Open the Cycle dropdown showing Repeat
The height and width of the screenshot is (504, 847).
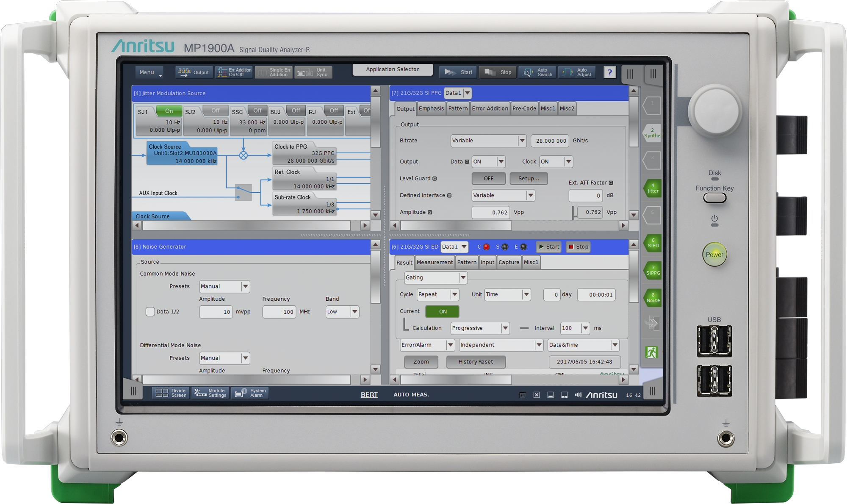pos(438,294)
